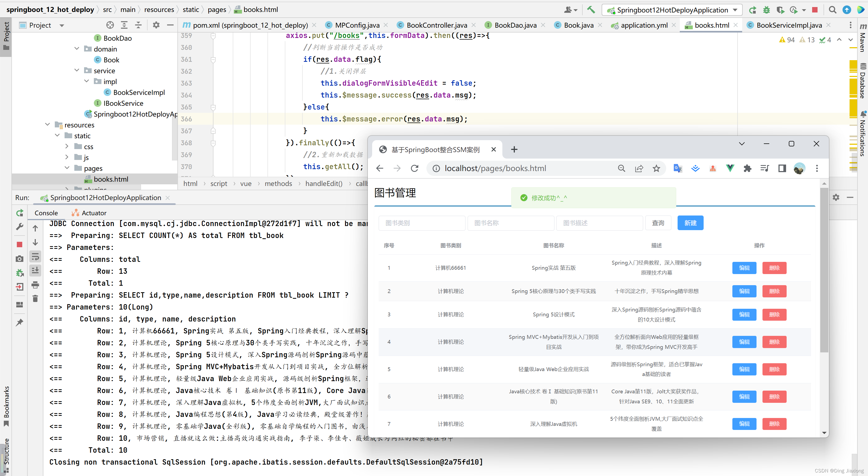Select the Console tab in Run panel
The width and height of the screenshot is (868, 476).
pyautogui.click(x=46, y=213)
